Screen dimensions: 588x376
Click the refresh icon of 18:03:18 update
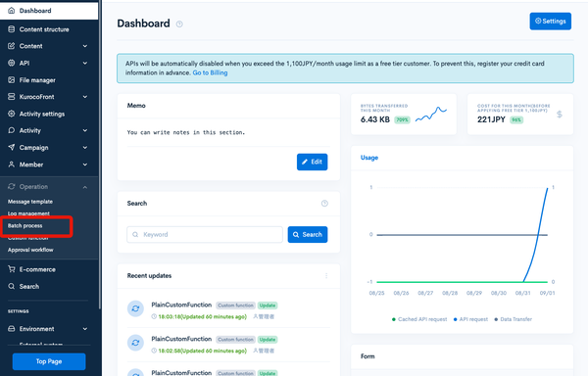click(135, 308)
